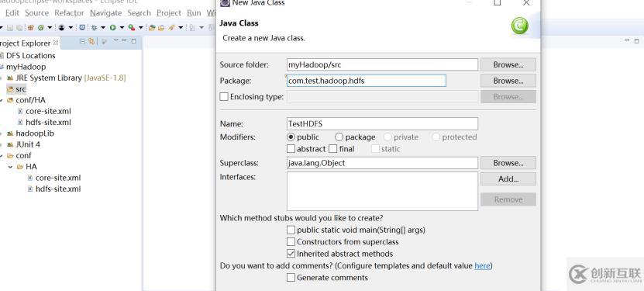Image resolution: width=644 pixels, height=291 pixels.
Task: Open the Search menu
Action: pyautogui.click(x=139, y=12)
